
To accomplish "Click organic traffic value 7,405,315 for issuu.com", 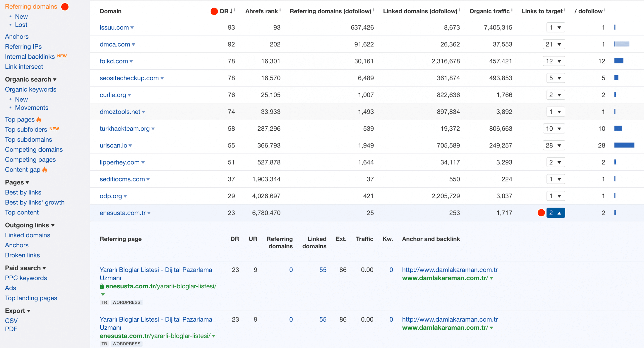I will point(498,27).
